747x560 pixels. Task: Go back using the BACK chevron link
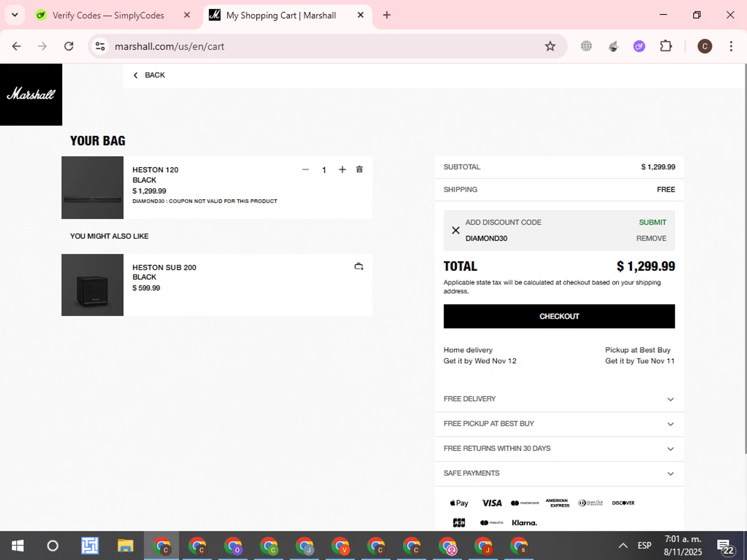point(149,75)
